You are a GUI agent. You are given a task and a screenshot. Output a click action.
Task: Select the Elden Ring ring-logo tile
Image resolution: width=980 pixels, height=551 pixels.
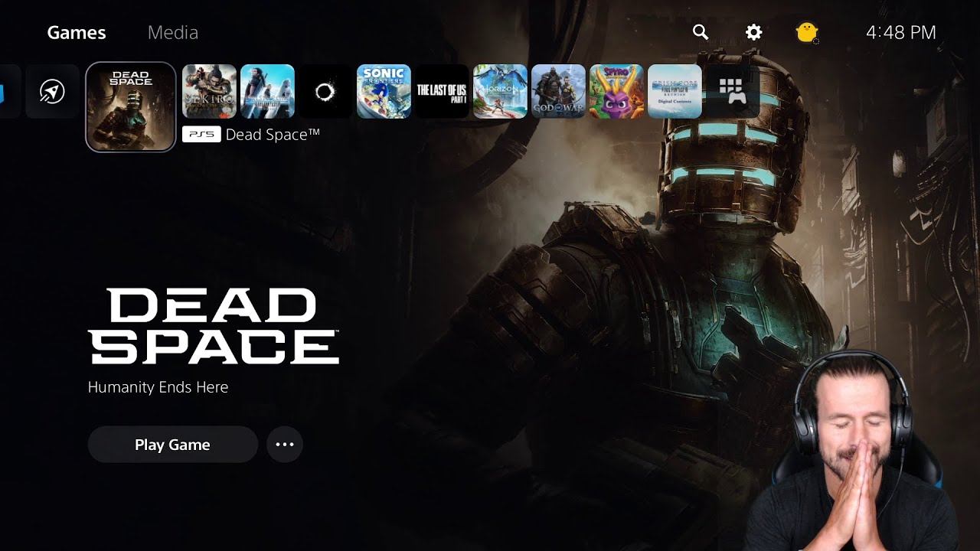pos(325,92)
